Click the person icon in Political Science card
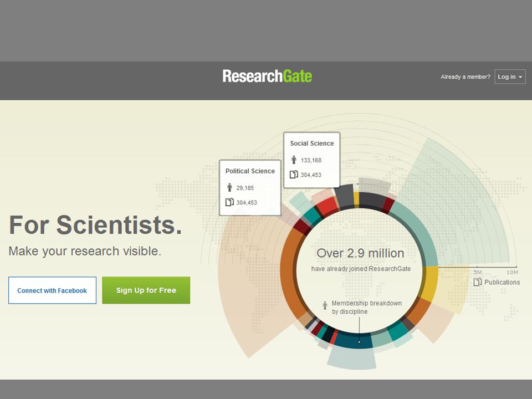 (229, 187)
